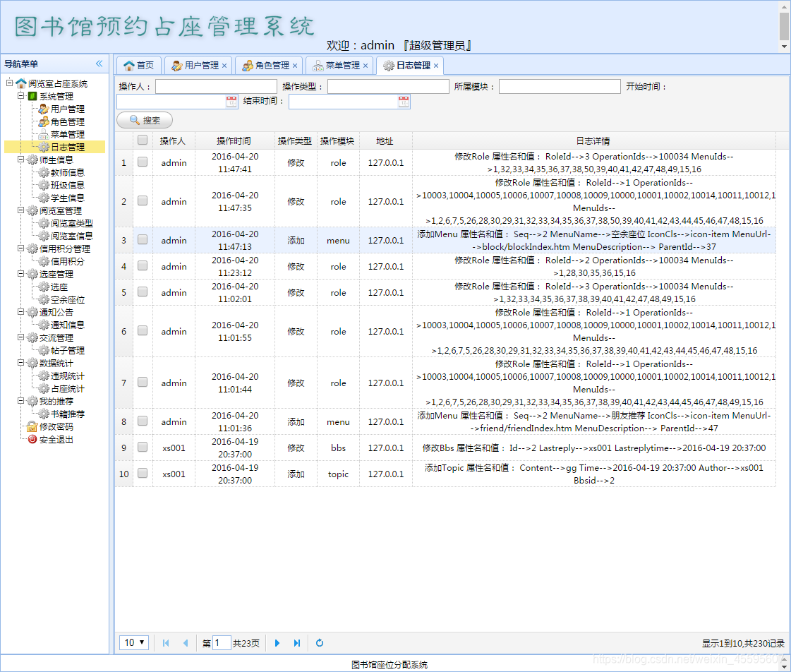Sort by 操作类型 column header

[x=295, y=140]
